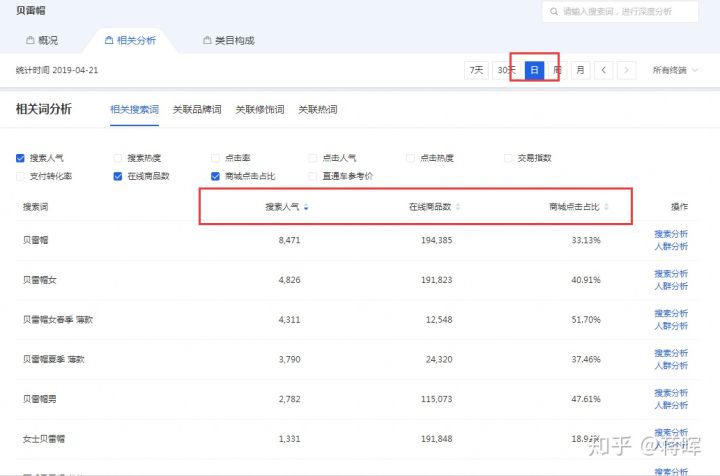This screenshot has width=720, height=476.
Task: Open the 所有终端 dropdown
Action: pos(675,70)
